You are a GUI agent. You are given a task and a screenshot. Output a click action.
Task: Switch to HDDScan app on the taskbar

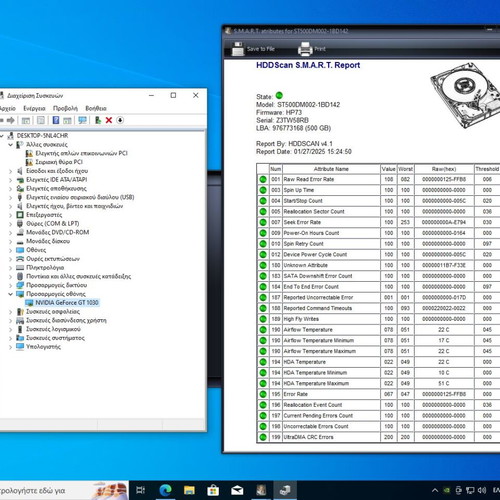261,490
